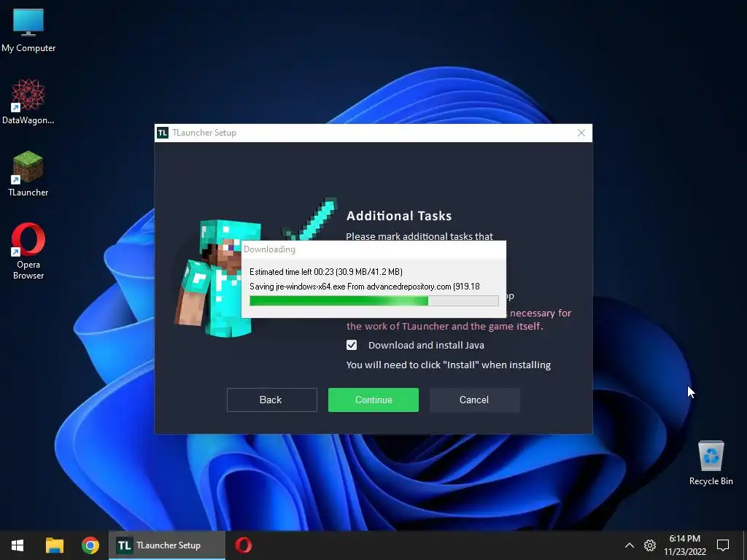The width and height of the screenshot is (747, 560).
Task: Click 'You will need to click Install' text
Action: tap(449, 365)
